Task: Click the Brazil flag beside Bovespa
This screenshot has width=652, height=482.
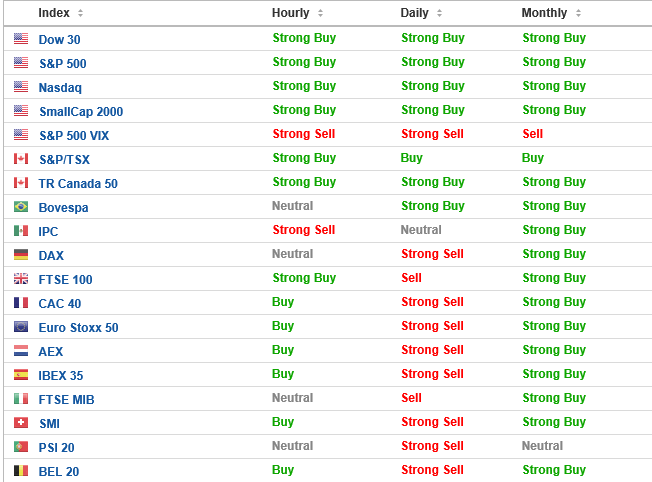Action: [x=21, y=207]
